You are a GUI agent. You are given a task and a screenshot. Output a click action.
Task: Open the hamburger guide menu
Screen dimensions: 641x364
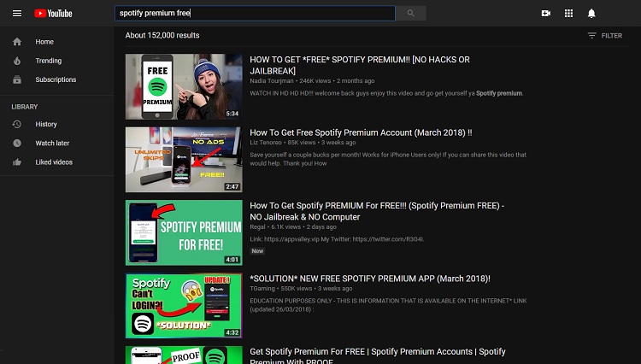[x=17, y=14]
